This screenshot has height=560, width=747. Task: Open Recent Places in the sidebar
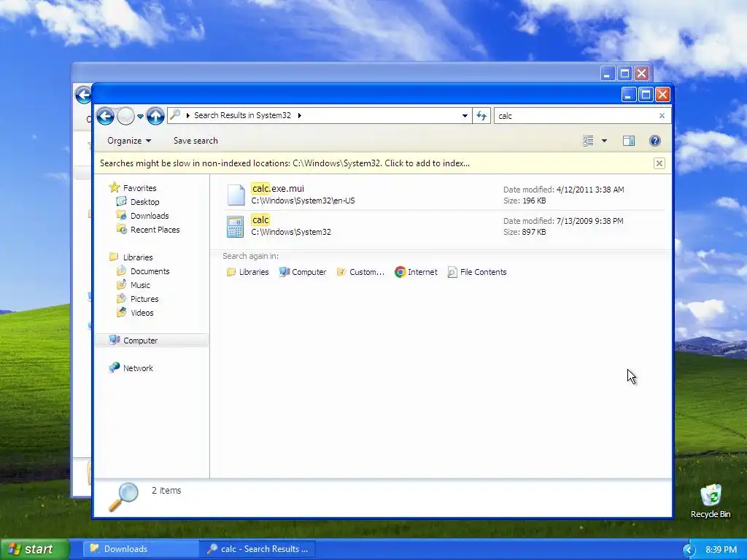[155, 230]
